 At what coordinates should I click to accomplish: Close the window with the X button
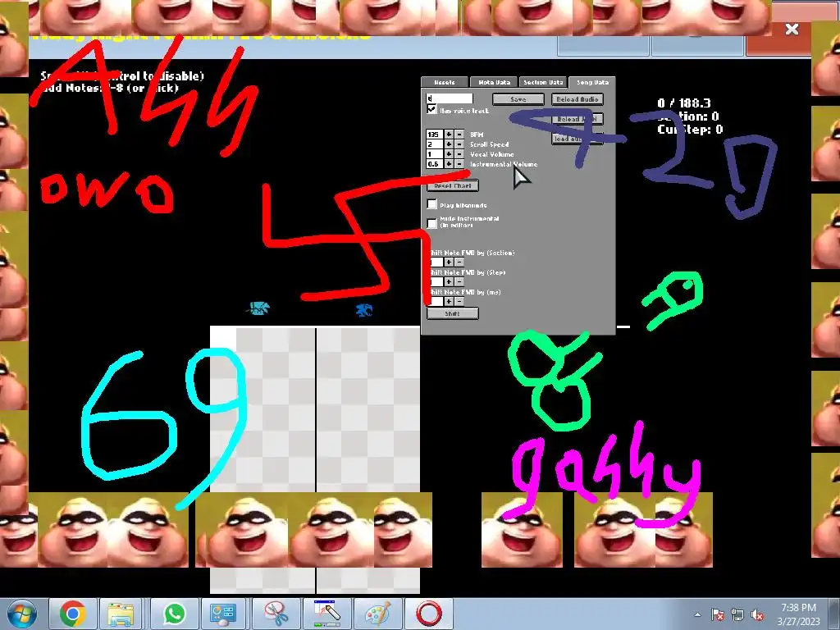coord(792,30)
